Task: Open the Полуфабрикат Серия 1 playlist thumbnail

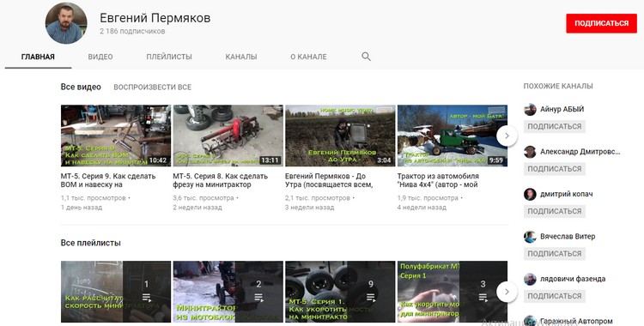Action: click(453, 292)
